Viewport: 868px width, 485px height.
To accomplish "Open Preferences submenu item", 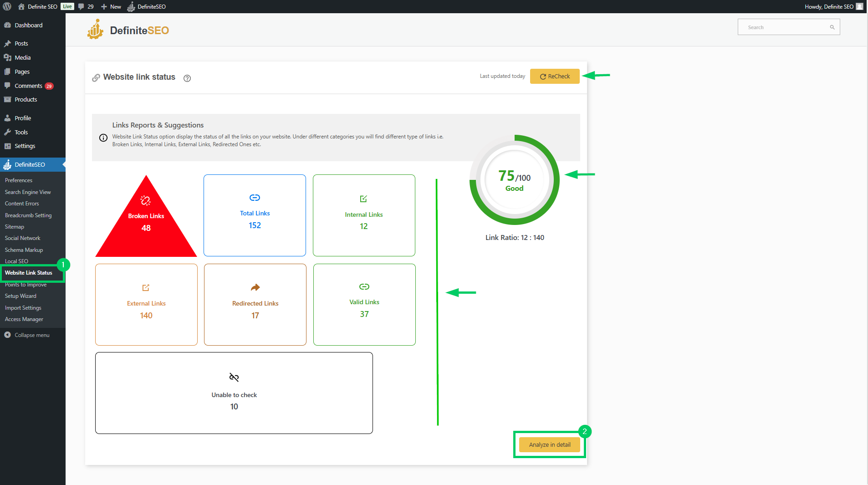I will point(19,180).
